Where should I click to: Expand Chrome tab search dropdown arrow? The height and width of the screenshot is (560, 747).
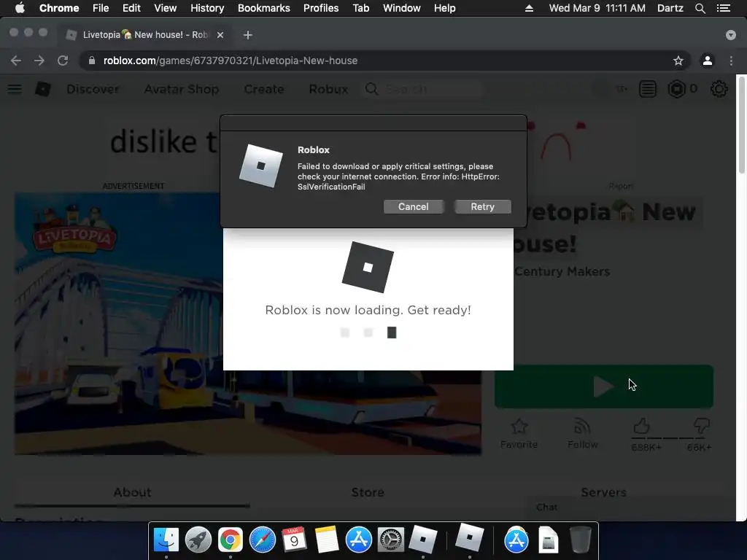(730, 35)
